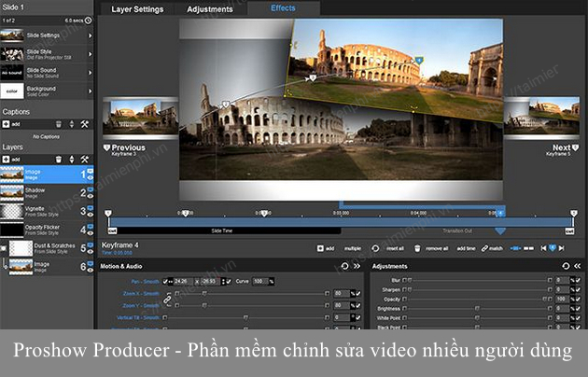Click the reset all keyframes icon
Viewport: 588px width, 377px height.
point(375,248)
